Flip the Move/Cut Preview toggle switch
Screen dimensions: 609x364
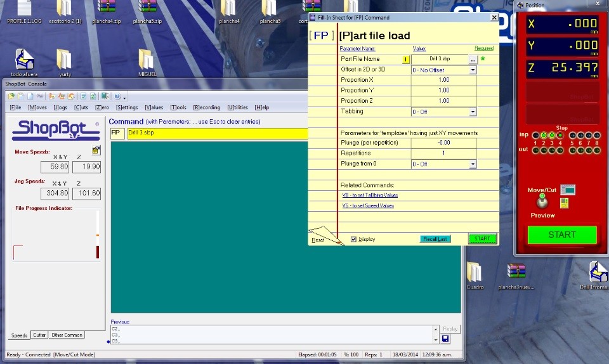(x=542, y=200)
